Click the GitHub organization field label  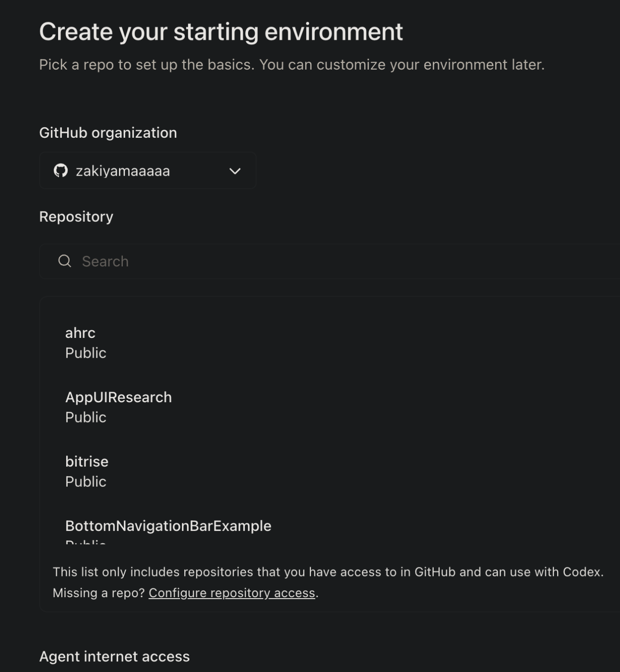tap(108, 132)
